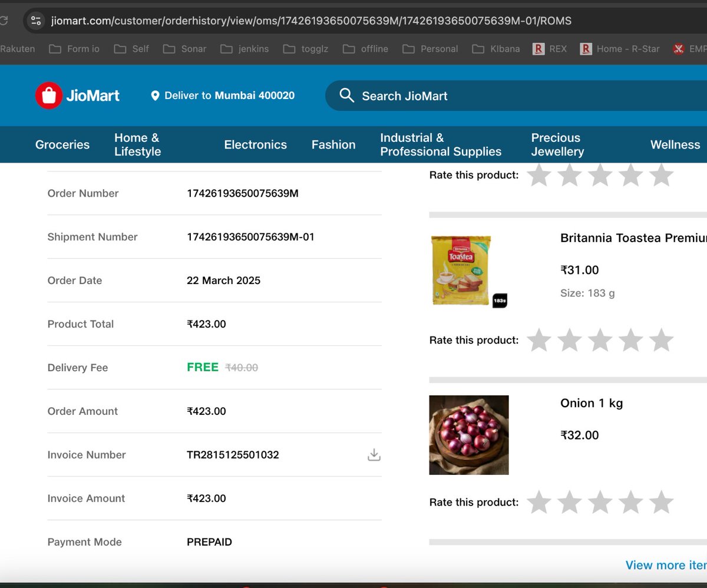This screenshot has width=707, height=588.
Task: Click the browser reload icon
Action: click(4, 21)
